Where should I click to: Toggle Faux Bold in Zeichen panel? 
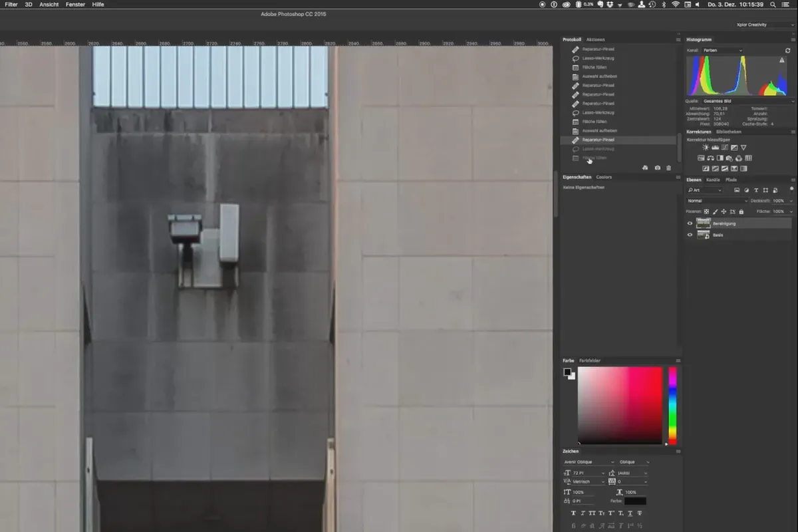coord(573,513)
